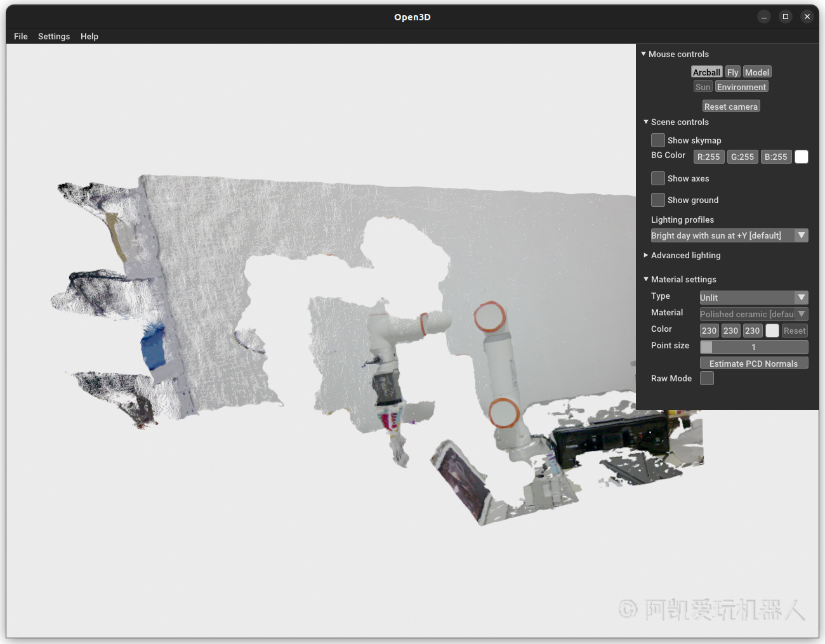This screenshot has height=644, width=825.
Task: Enable the Show ground checkbox
Action: (658, 200)
